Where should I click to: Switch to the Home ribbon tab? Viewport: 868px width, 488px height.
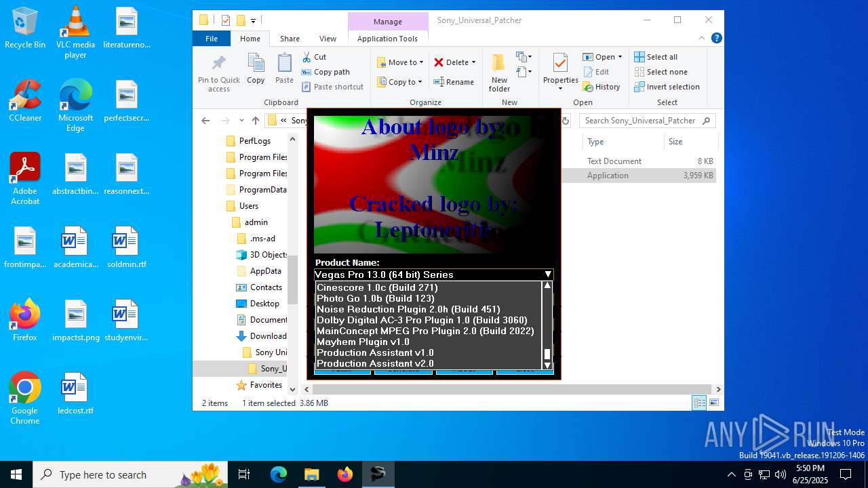pyautogui.click(x=250, y=39)
